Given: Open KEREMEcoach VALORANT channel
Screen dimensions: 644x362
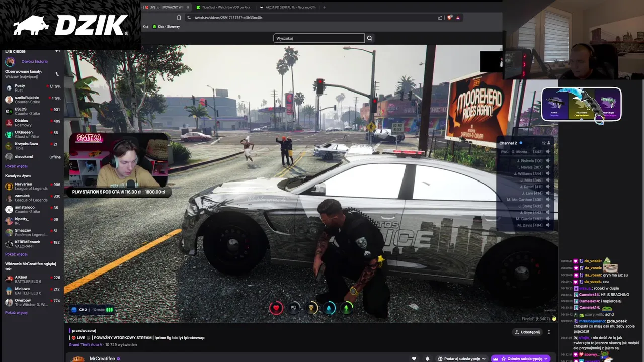Looking at the screenshot, I should (33, 244).
